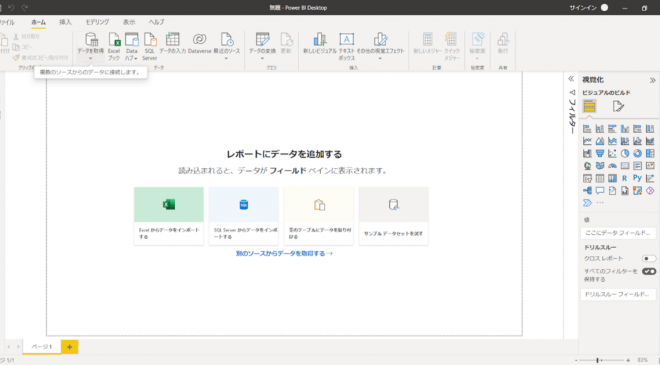Choose the KPI visual

pyautogui.click(x=650, y=166)
